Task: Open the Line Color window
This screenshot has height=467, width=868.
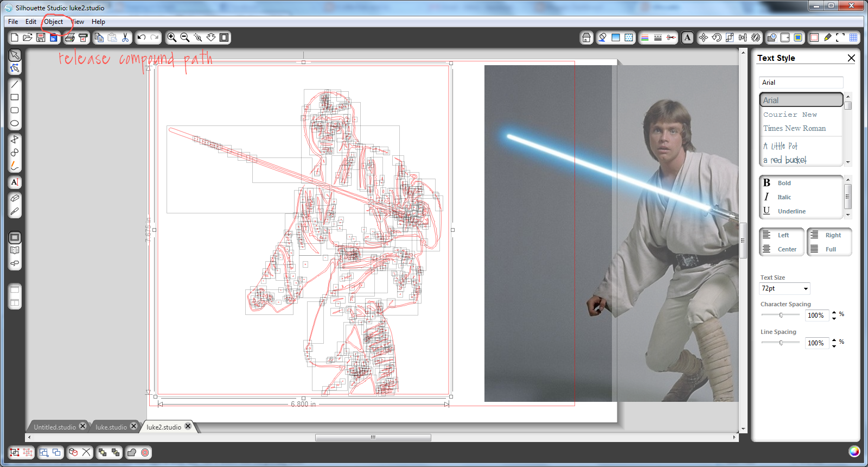Action: click(645, 37)
